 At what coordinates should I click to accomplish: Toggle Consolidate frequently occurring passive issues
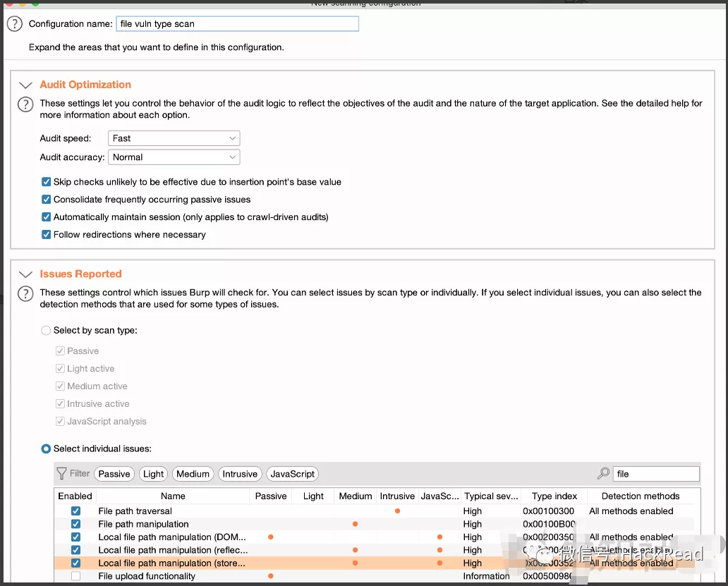46,200
